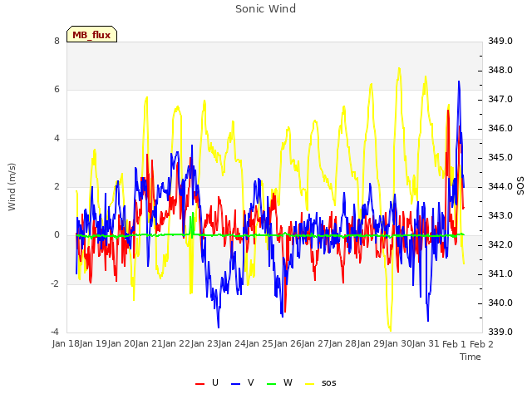Click the 345.0 value on sos axis

click(500, 157)
